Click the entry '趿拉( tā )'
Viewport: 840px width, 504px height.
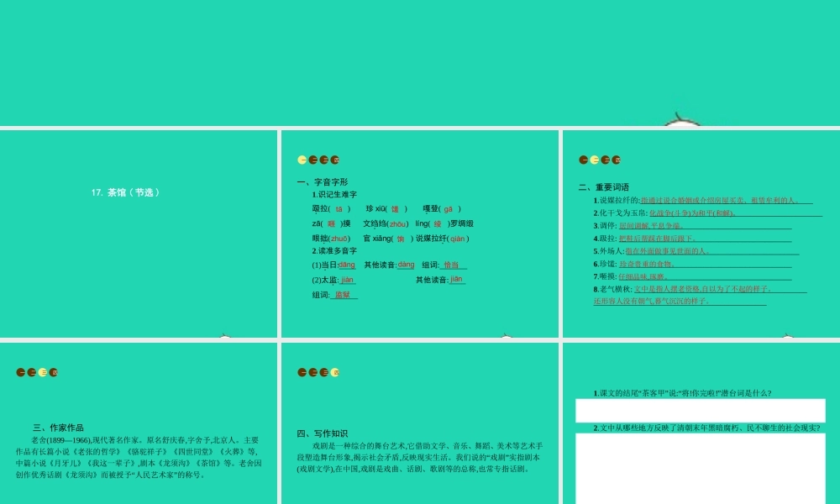click(x=331, y=209)
